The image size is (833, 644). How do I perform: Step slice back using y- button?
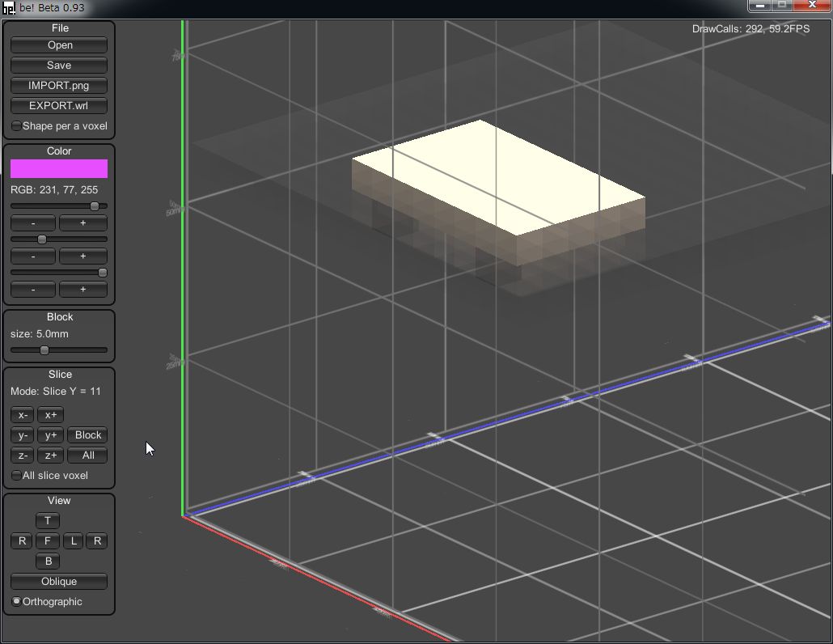point(23,435)
